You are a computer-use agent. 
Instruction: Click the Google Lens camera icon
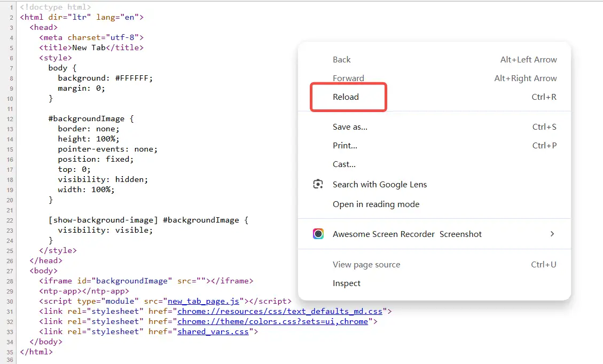(x=318, y=184)
